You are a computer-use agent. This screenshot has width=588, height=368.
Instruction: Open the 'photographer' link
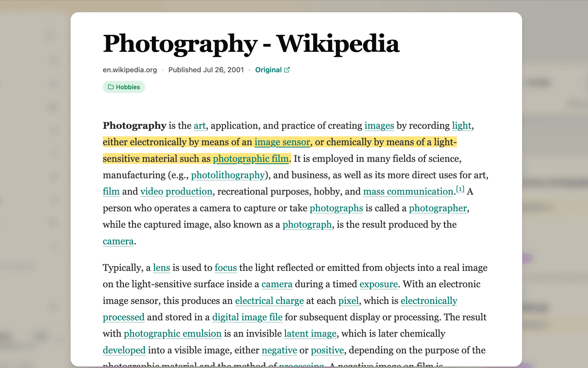438,208
